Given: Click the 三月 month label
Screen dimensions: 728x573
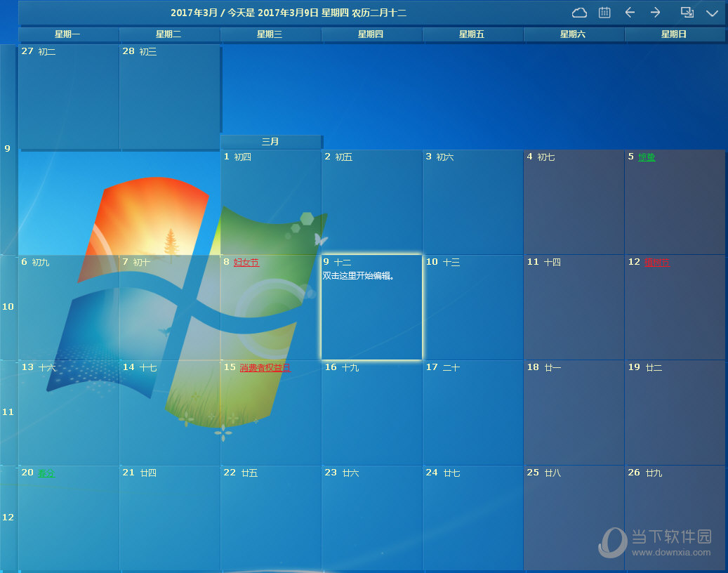Looking at the screenshot, I should pyautogui.click(x=271, y=142).
